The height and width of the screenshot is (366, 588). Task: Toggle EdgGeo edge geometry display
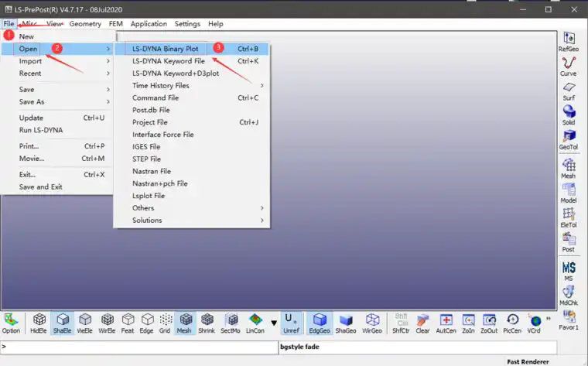click(x=320, y=323)
